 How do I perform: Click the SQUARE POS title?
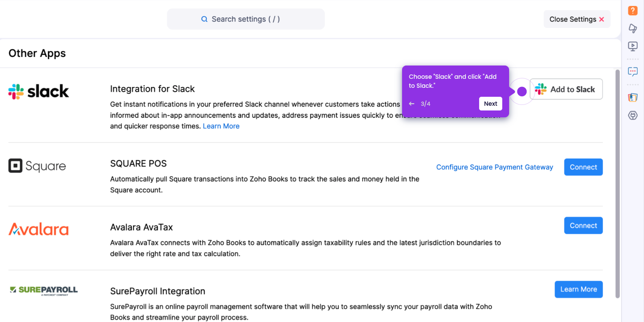(x=138, y=164)
